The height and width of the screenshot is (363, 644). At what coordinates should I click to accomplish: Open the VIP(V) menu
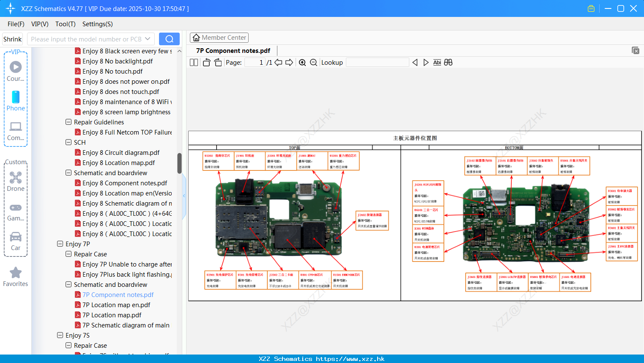pyautogui.click(x=40, y=24)
